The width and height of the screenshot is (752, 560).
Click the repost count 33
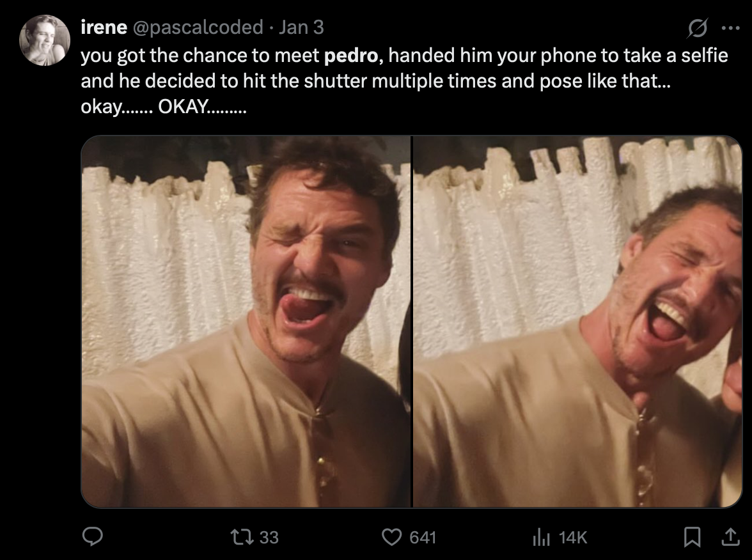269,538
